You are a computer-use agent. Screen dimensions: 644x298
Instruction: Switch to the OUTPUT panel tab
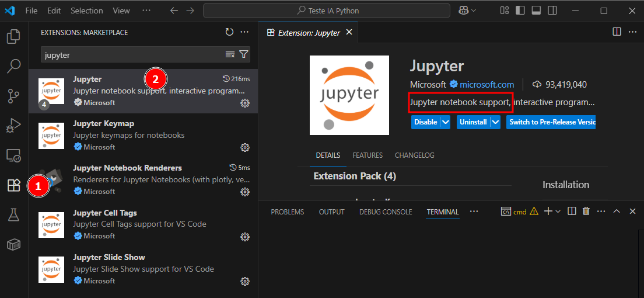331,212
